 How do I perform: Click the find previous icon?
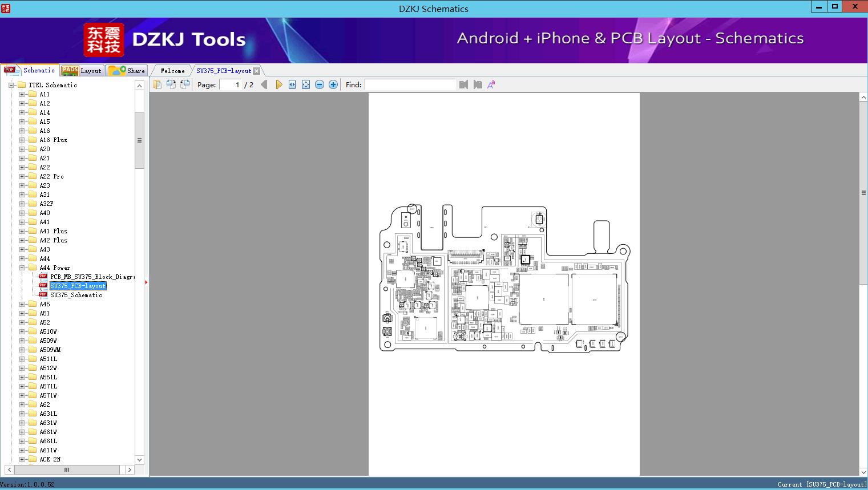tap(463, 84)
